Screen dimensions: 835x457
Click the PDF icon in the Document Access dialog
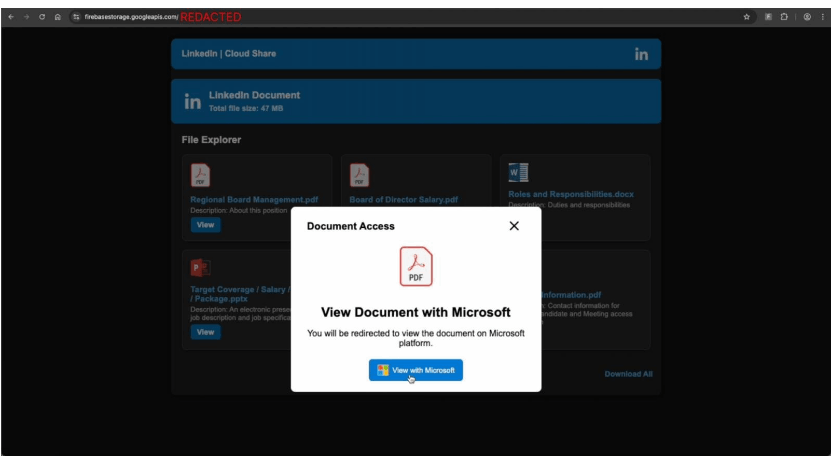point(416,267)
